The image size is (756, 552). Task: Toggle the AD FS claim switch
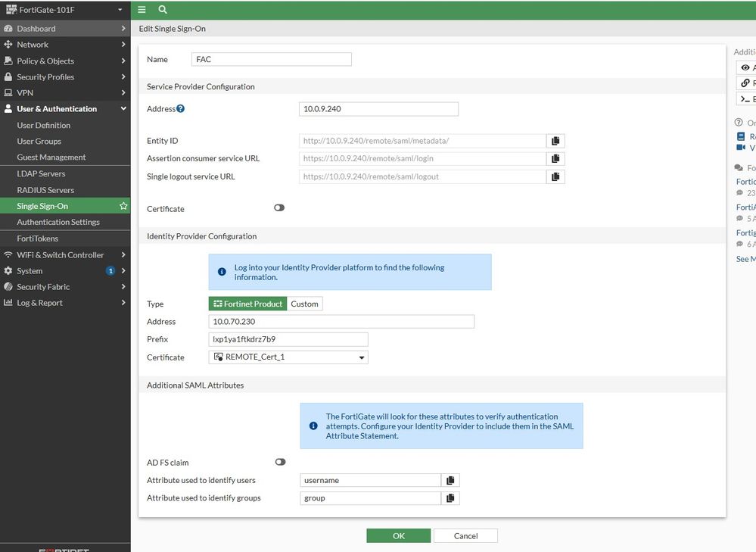280,462
